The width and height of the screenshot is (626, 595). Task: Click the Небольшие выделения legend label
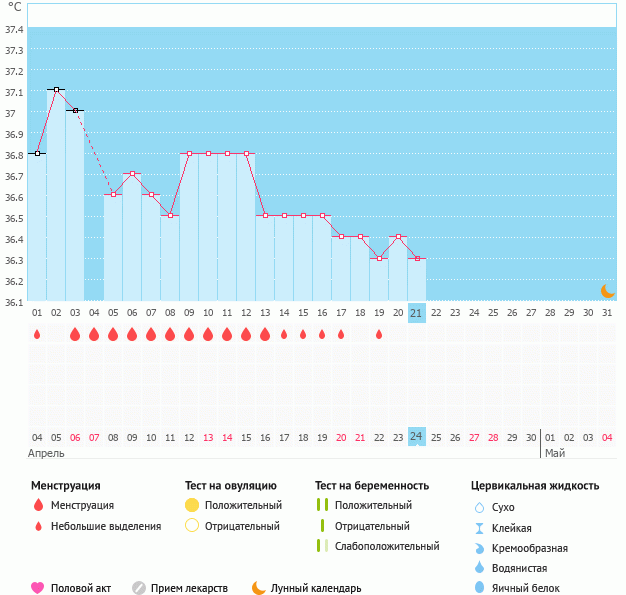[x=106, y=526]
